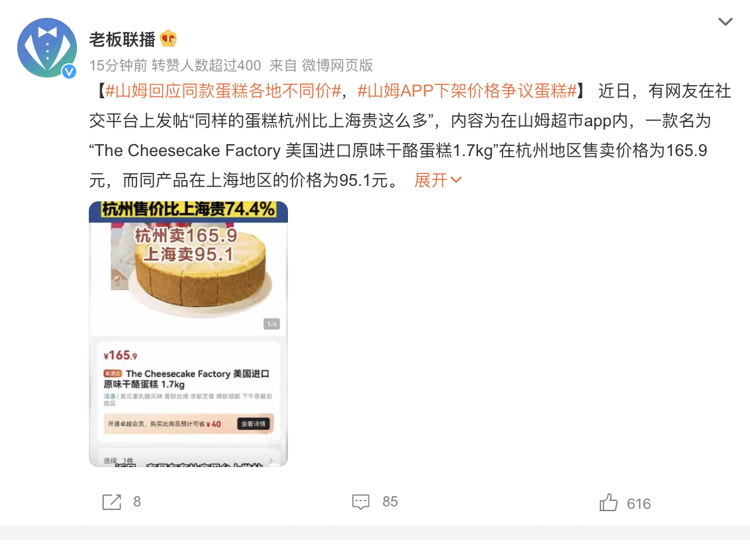
Task: Click the down chevron beside 展开
Action: [456, 180]
